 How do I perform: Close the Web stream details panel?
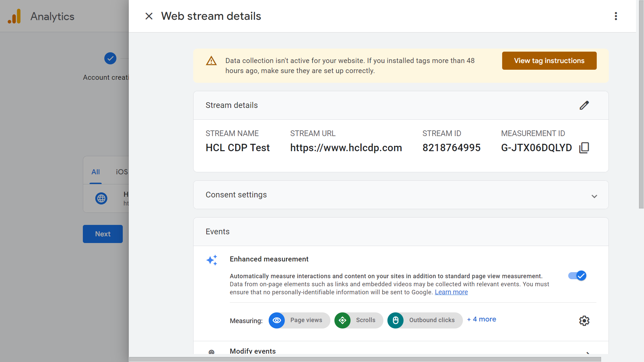coord(149,16)
